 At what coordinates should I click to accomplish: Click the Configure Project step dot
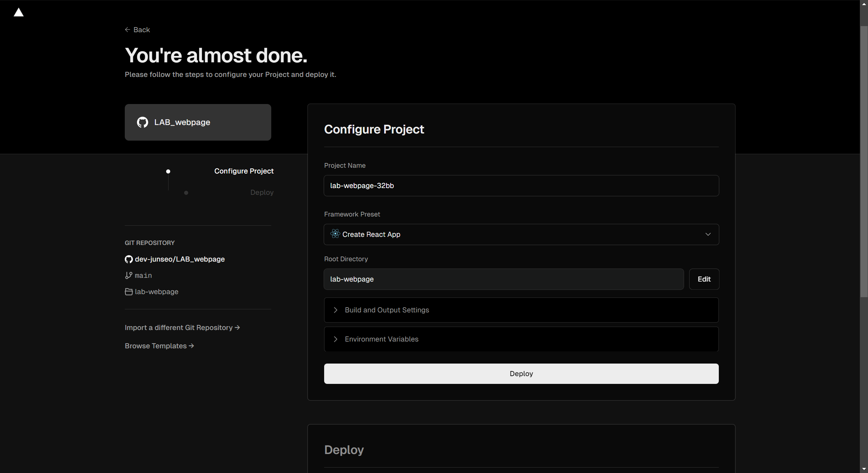[168, 171]
